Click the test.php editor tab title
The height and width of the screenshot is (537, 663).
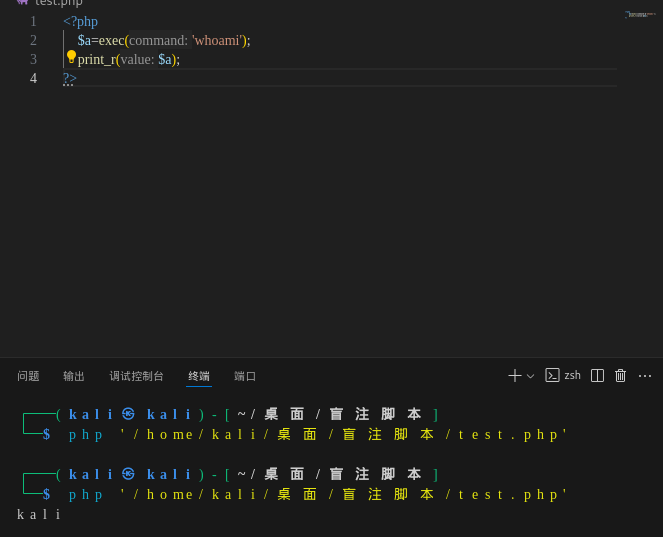58,3
